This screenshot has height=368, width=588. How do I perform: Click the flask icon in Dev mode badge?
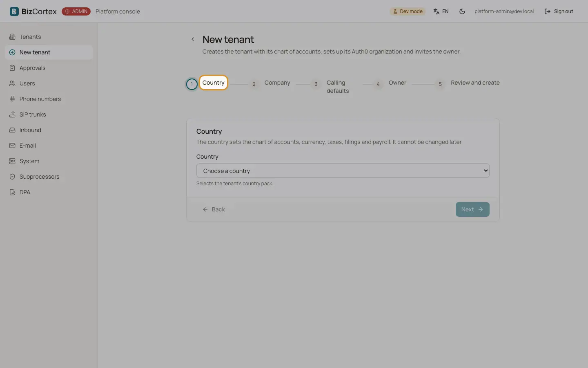pyautogui.click(x=395, y=11)
